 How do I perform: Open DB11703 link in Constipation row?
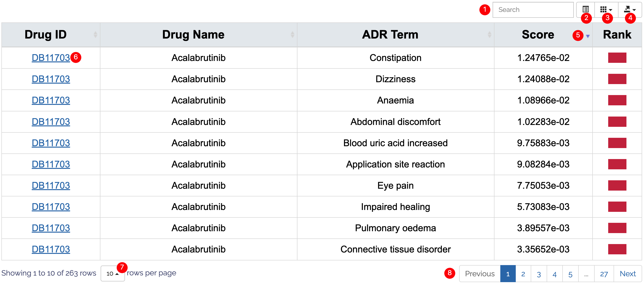tap(51, 58)
